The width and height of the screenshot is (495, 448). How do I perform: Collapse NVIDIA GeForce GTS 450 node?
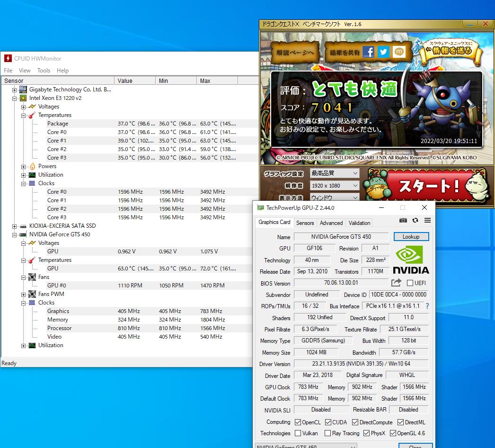pyautogui.click(x=15, y=235)
